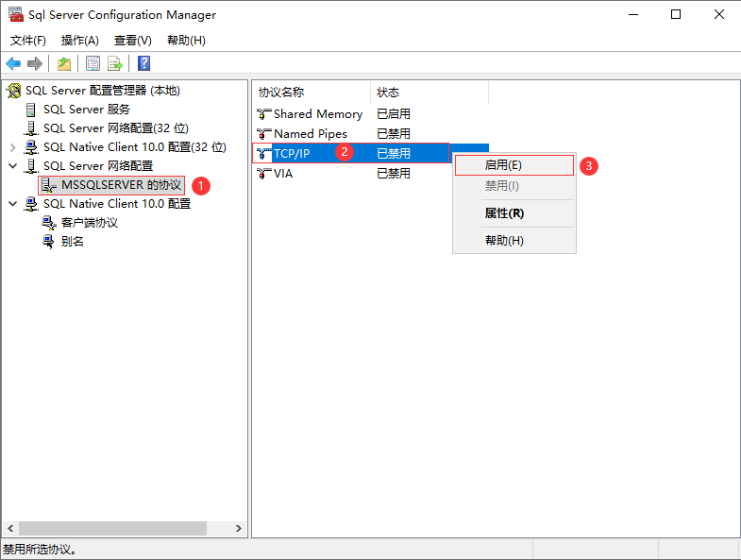Click the Named Pipes protocol icon

(263, 134)
